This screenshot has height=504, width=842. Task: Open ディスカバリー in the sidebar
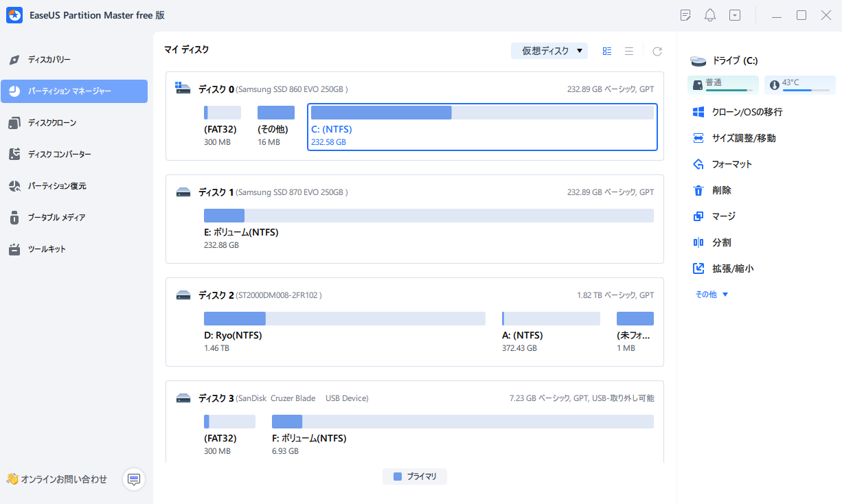49,60
